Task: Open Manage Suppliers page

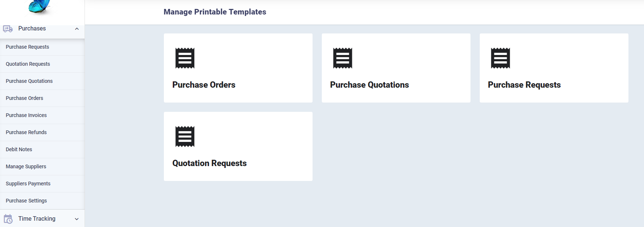Action: (x=26, y=166)
